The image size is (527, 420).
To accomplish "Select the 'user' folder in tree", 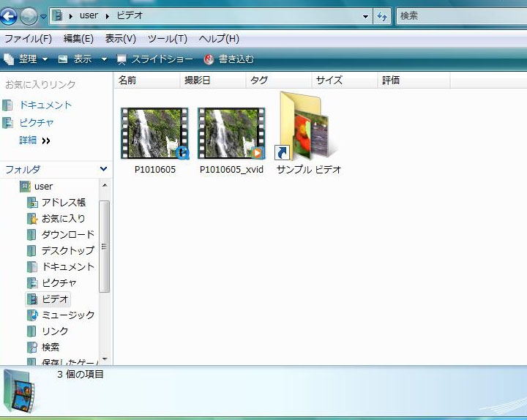I will point(43,186).
